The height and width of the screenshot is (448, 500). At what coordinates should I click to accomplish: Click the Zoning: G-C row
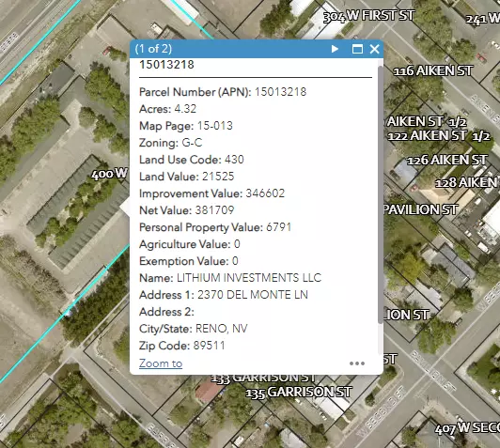coord(171,143)
